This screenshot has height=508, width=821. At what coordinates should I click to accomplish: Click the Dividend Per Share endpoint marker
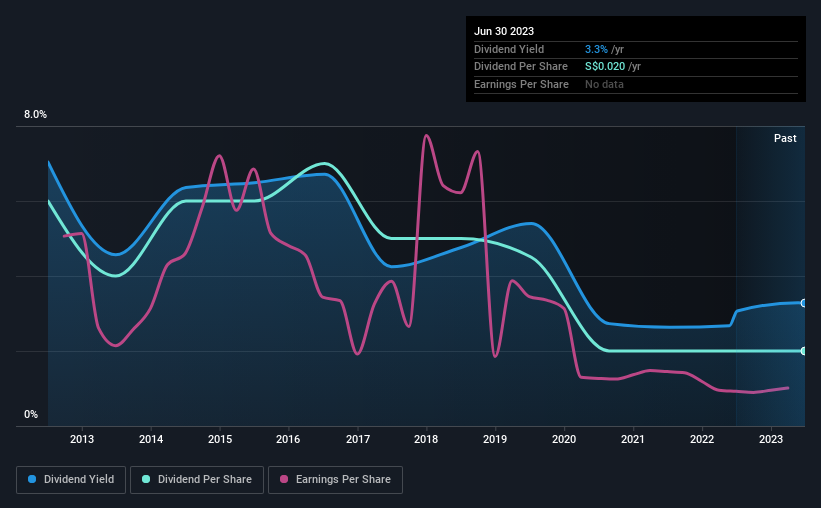[803, 351]
